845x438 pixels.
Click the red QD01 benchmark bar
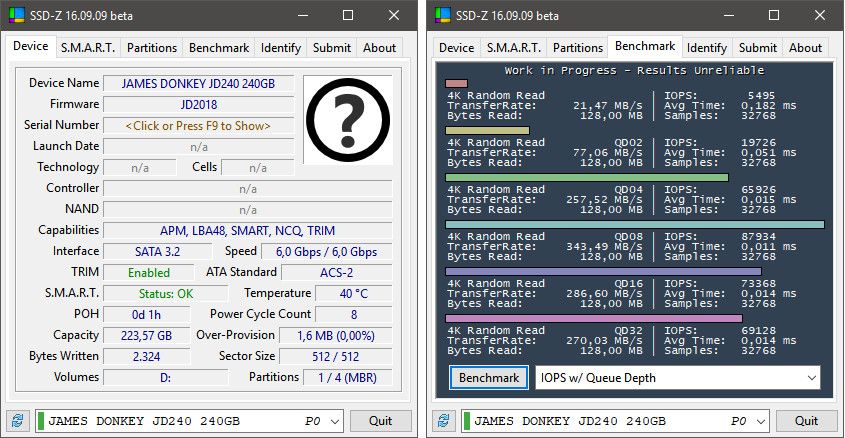456,84
